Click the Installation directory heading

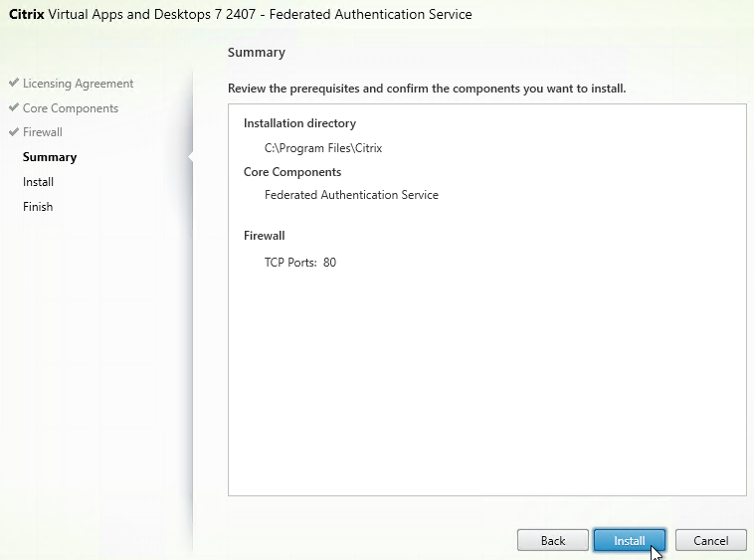(299, 123)
